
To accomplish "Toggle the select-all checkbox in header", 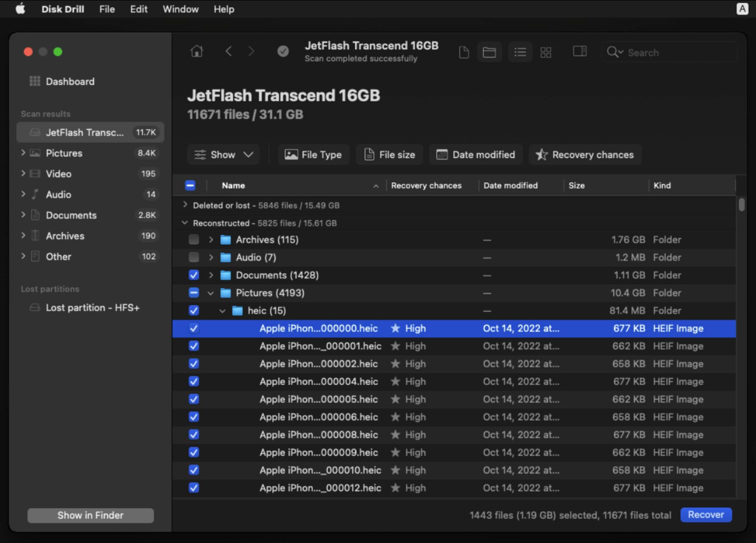I will click(190, 185).
